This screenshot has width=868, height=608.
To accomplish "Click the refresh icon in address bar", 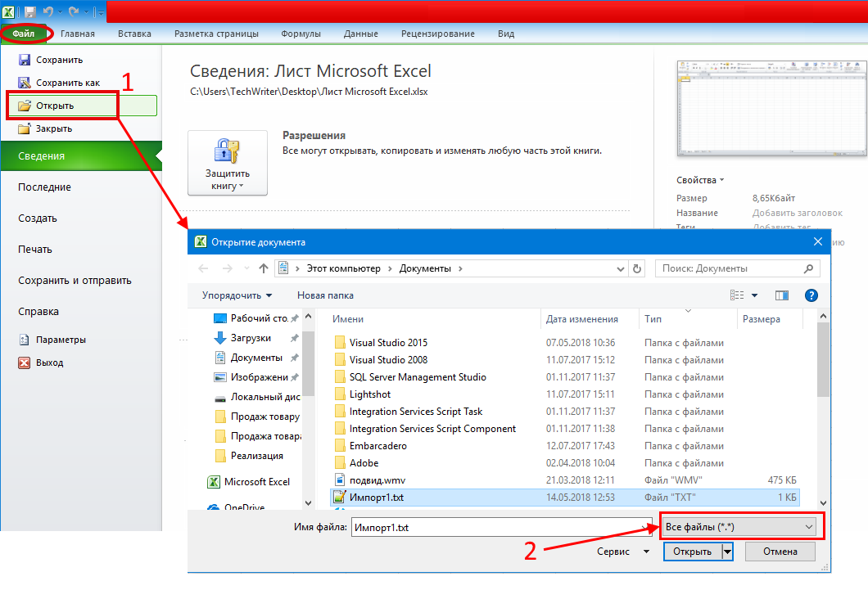I will tap(638, 268).
